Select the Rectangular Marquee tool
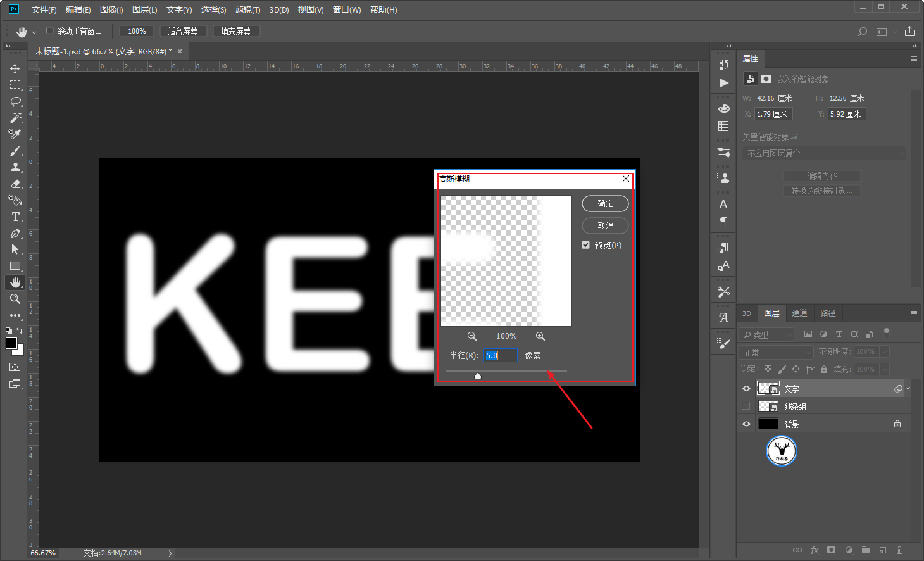 15,85
